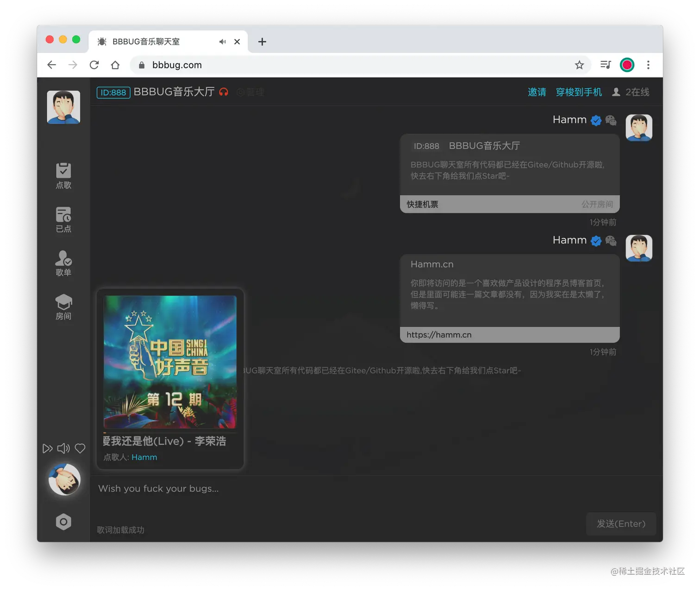Screen dimensions: 700x591
Task: Click the WeChat icon on the first Hamm message
Action: pyautogui.click(x=611, y=120)
